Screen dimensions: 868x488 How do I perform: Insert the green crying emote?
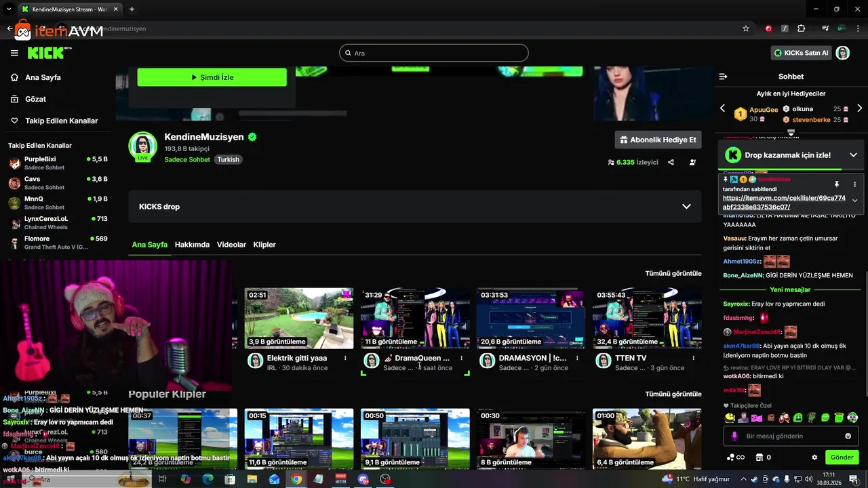pos(797,418)
